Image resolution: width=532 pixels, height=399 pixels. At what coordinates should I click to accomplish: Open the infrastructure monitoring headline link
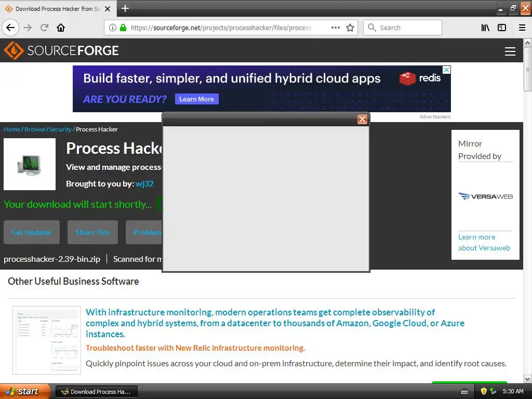(x=275, y=323)
